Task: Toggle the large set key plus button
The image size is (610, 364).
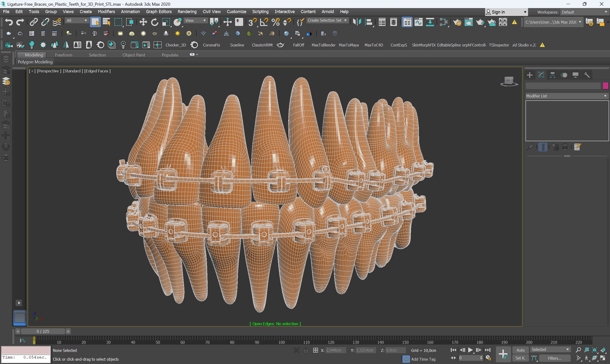Action: pos(503,354)
